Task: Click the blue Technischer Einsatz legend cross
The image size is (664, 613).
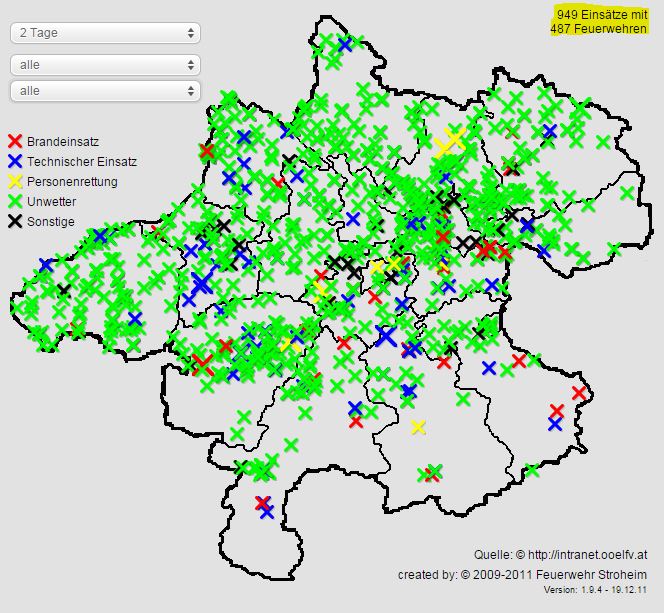Action: tap(15, 162)
